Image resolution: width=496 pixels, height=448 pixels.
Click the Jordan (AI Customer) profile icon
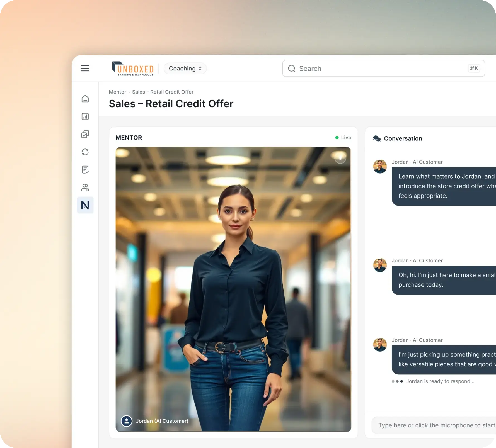pos(127,421)
